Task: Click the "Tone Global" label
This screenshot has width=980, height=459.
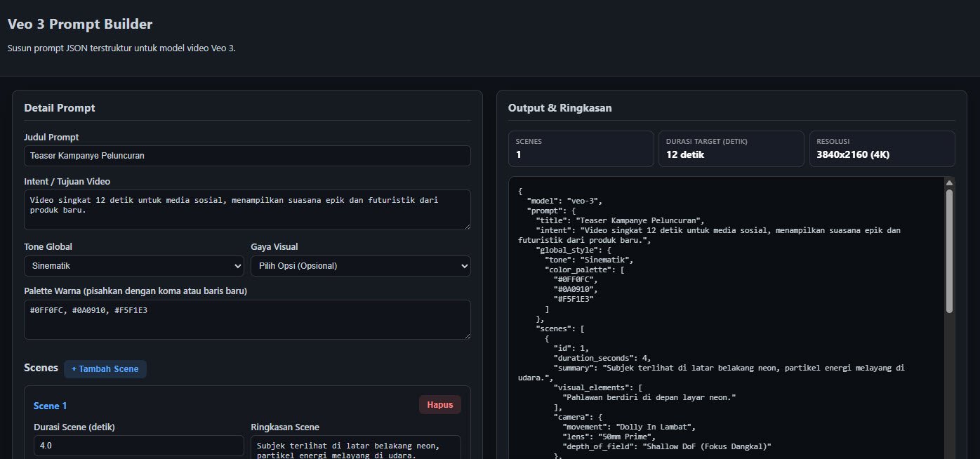Action: click(48, 246)
